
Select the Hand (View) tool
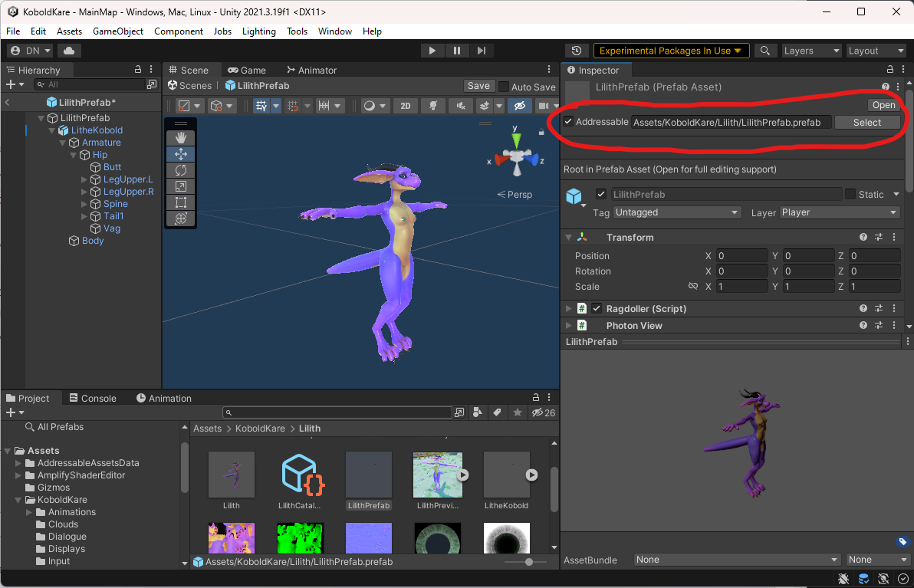(x=181, y=137)
